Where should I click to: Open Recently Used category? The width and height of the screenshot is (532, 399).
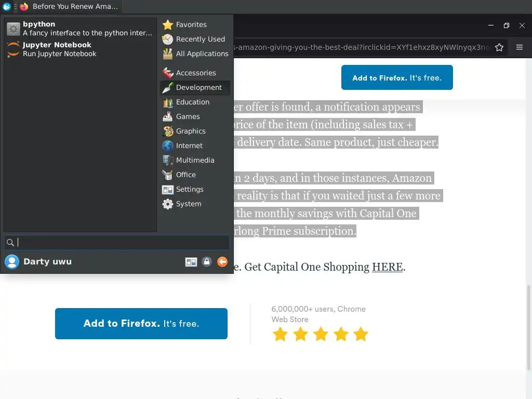[195, 39]
